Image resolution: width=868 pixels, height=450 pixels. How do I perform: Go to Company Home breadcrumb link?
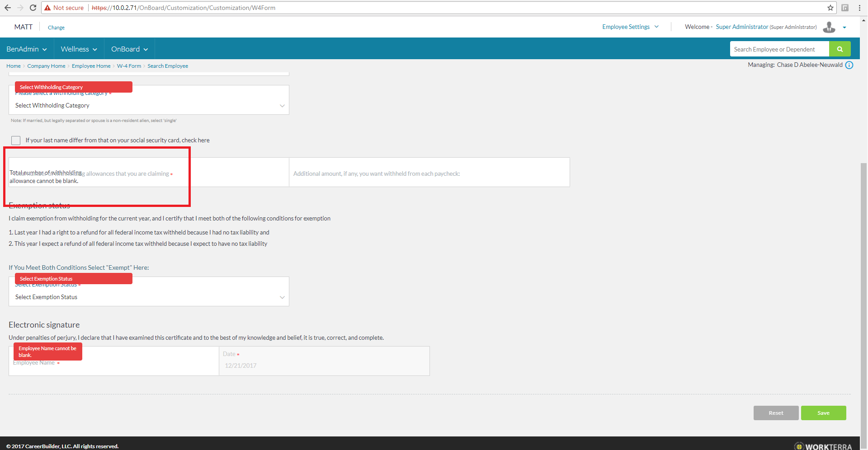(x=46, y=66)
